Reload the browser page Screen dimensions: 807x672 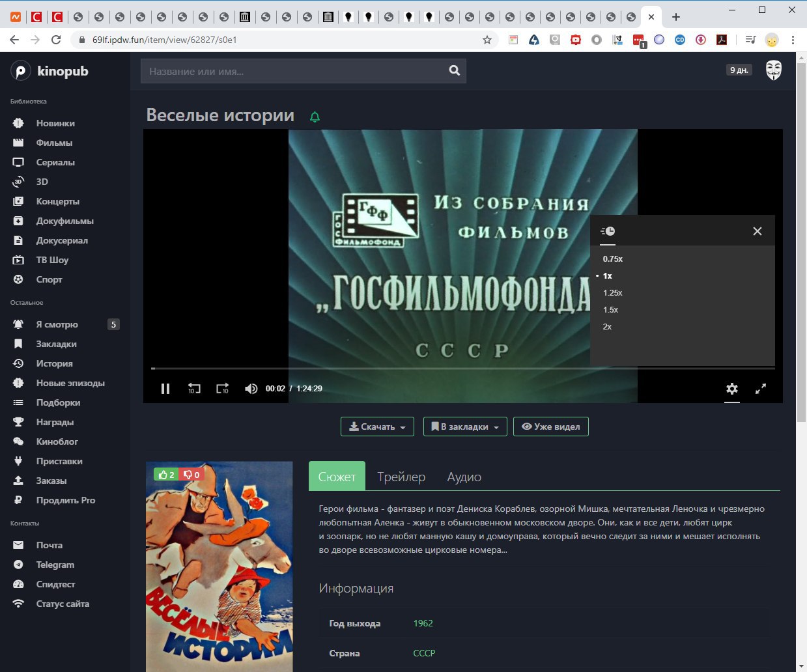[56, 40]
